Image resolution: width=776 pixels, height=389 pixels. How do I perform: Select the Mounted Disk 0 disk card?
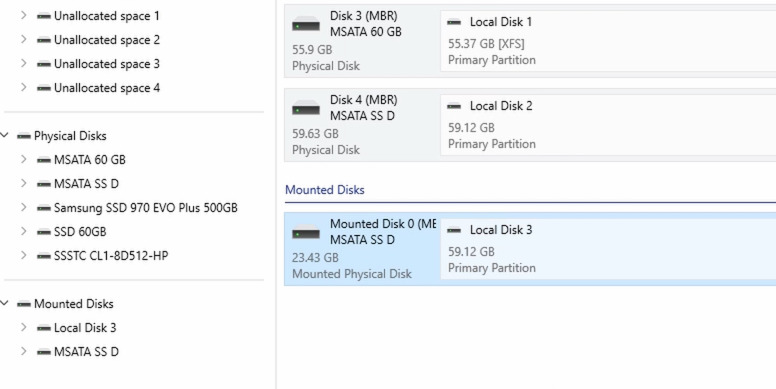tap(362, 248)
